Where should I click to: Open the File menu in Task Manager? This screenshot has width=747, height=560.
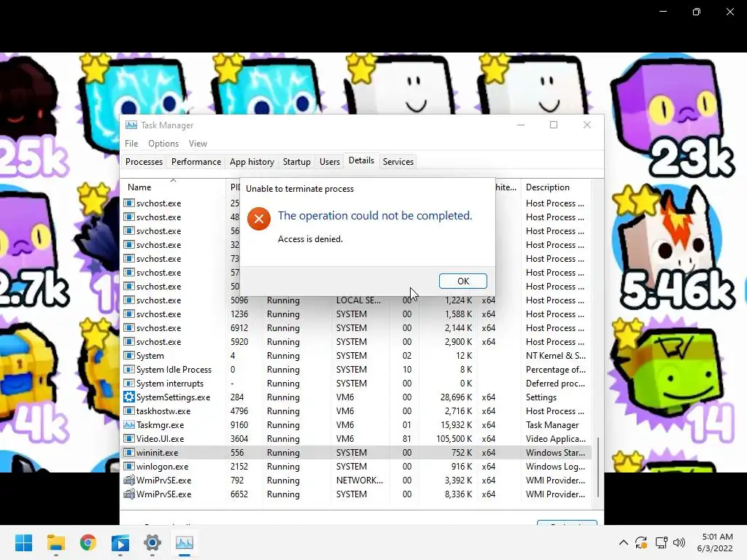pos(131,144)
